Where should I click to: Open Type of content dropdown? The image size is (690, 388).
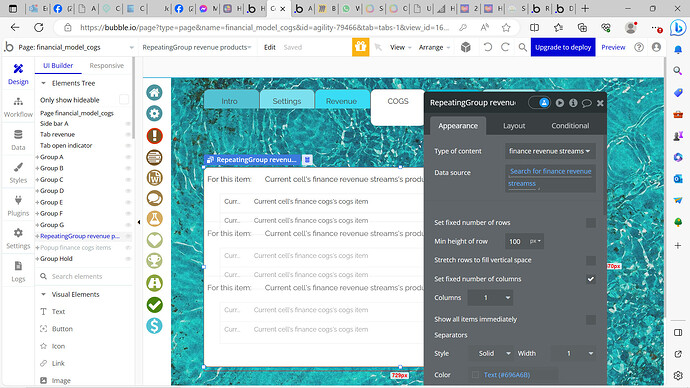550,151
